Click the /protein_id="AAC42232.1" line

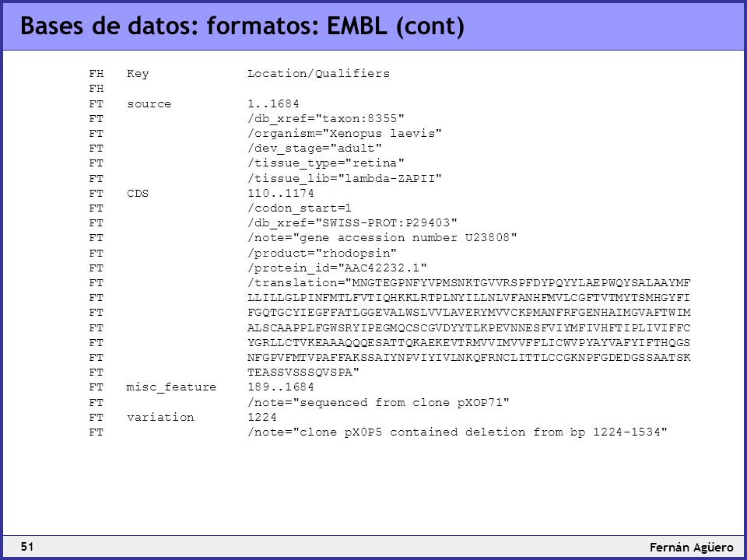click(337, 268)
